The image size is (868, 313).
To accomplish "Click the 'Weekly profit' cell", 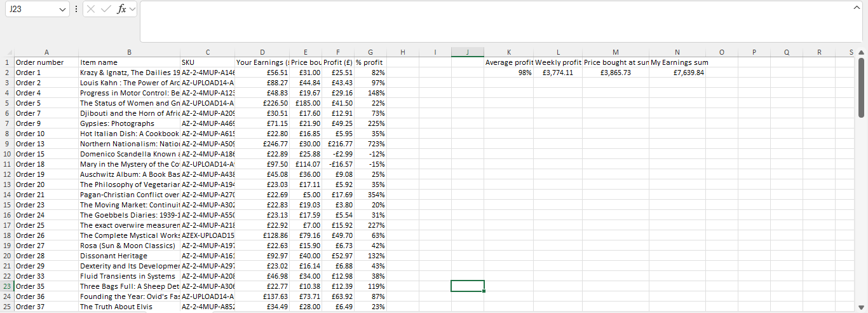I will click(x=559, y=62).
